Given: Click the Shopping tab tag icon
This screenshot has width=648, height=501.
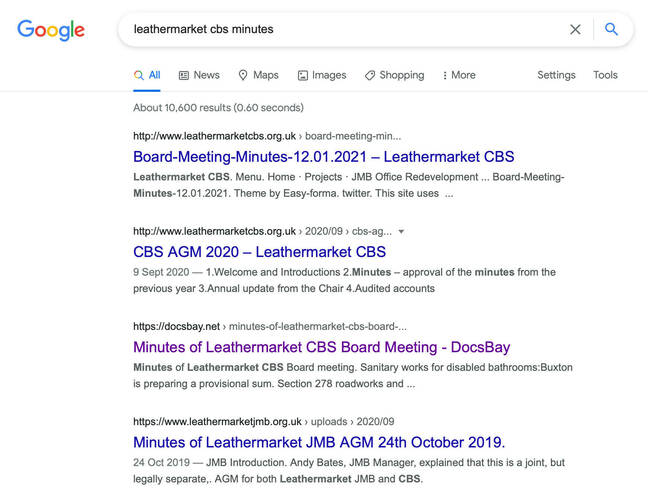Looking at the screenshot, I should (x=370, y=75).
